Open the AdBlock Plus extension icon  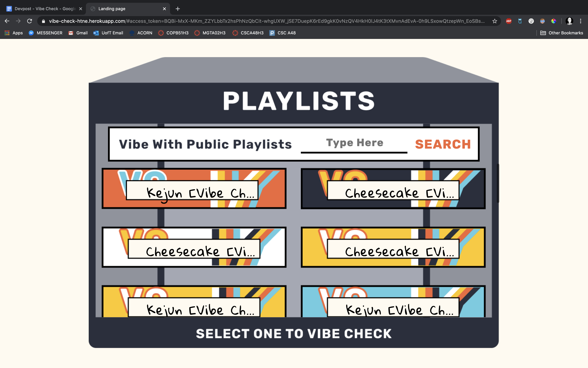point(509,21)
